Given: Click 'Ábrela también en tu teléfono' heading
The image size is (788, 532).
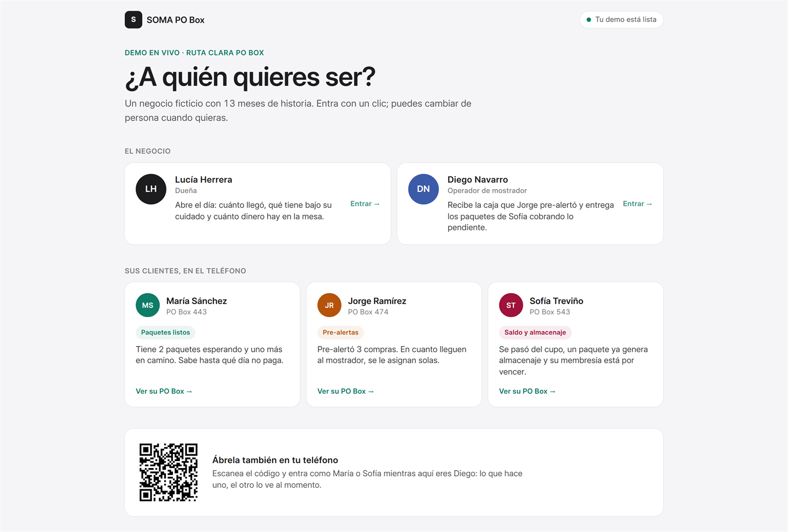Looking at the screenshot, I should point(275,460).
